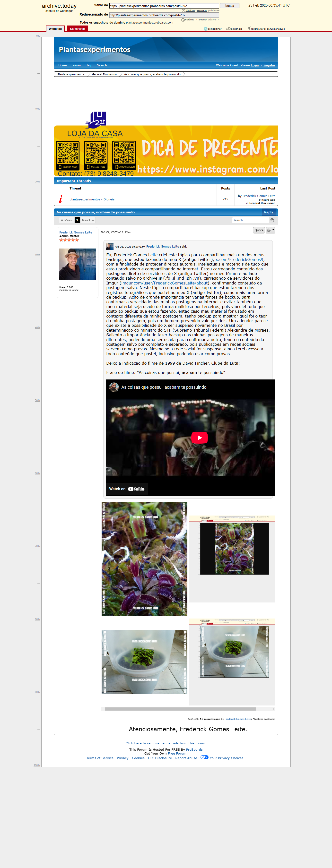The width and height of the screenshot is (332, 868).
Task: Switch to the Screenshot tab
Action: point(77,29)
